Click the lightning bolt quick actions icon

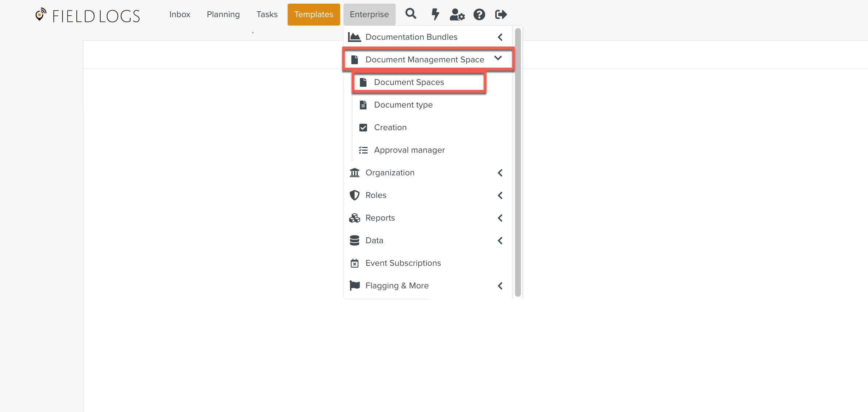pyautogui.click(x=435, y=14)
